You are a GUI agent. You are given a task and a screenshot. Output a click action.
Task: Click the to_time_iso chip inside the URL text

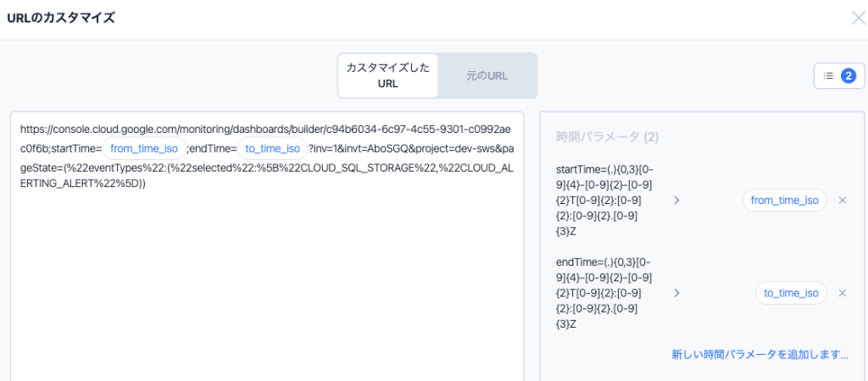pyautogui.click(x=273, y=149)
